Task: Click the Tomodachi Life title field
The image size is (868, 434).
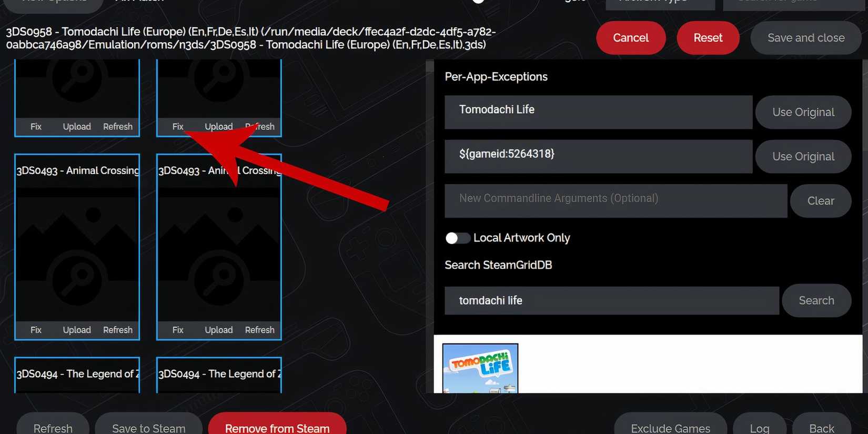Action: [599, 112]
